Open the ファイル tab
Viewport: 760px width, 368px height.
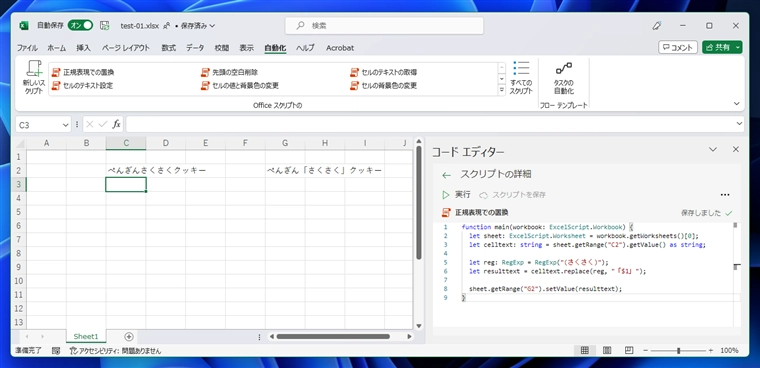click(x=27, y=48)
